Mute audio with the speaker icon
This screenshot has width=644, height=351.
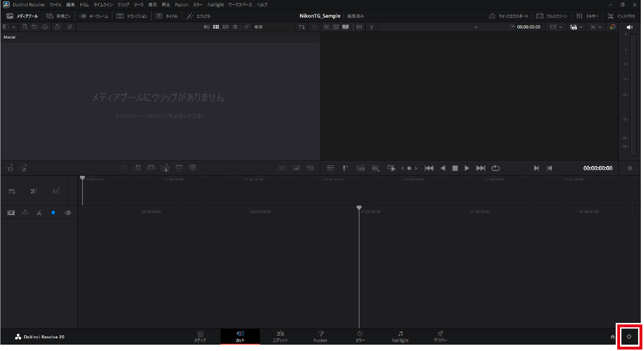[x=630, y=27]
